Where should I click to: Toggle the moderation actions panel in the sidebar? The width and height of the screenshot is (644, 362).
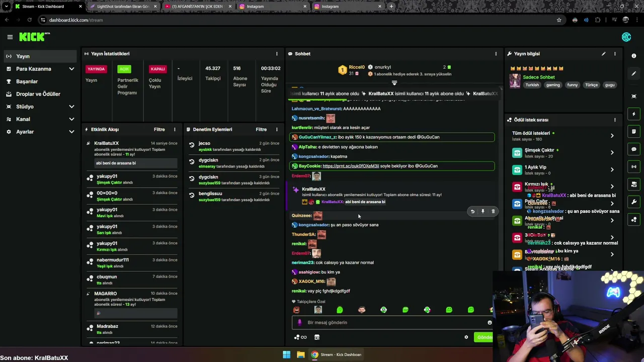click(x=634, y=184)
